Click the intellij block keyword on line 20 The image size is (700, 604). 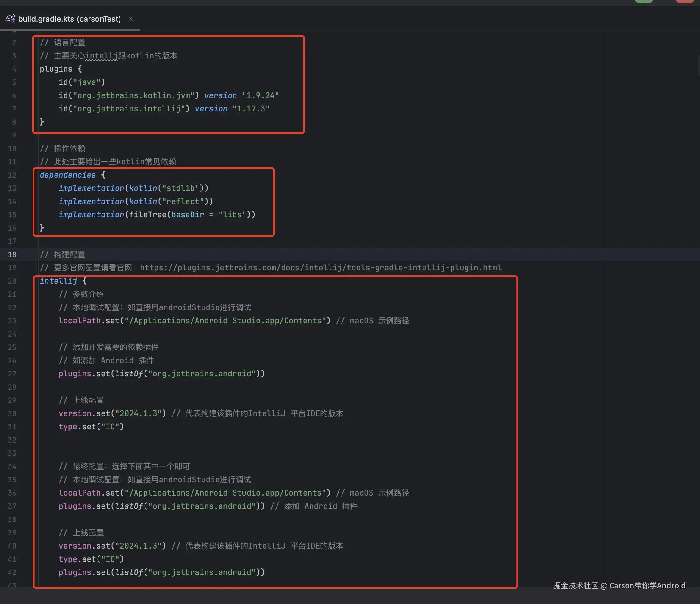[x=58, y=281]
